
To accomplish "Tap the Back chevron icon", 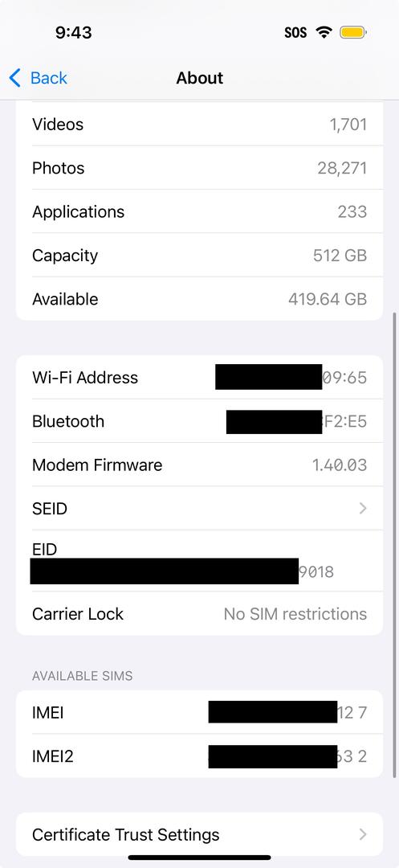I will pyautogui.click(x=15, y=78).
